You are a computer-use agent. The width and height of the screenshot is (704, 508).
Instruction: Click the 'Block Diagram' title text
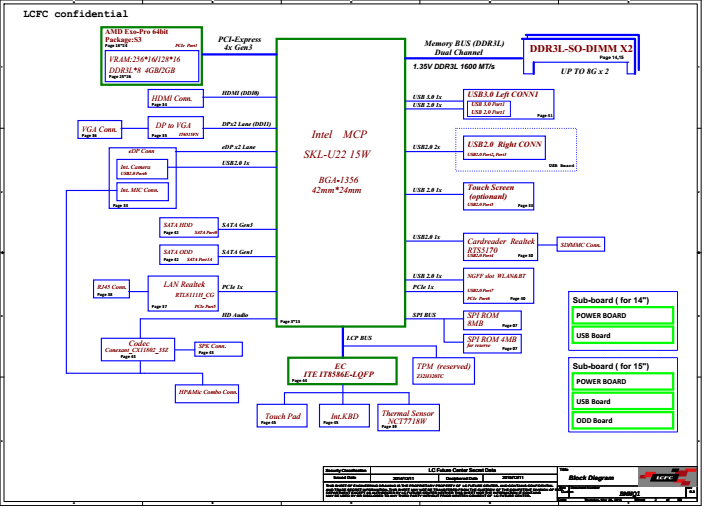coord(591,478)
